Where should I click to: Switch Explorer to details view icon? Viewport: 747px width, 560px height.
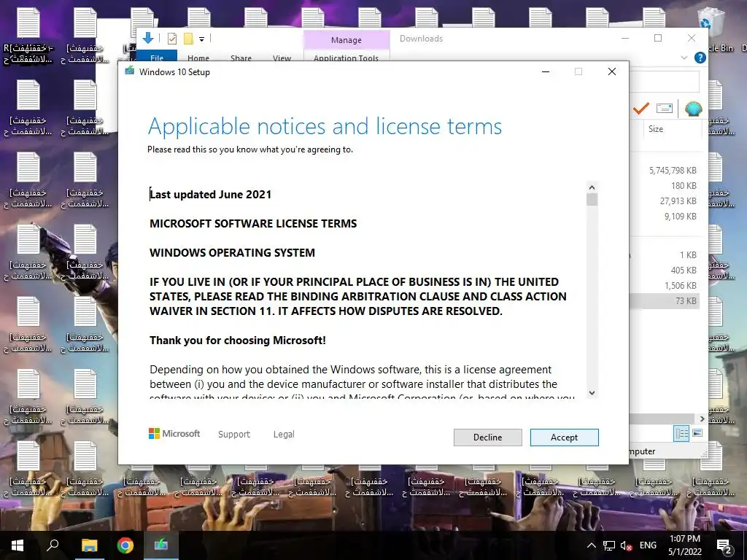point(682,433)
